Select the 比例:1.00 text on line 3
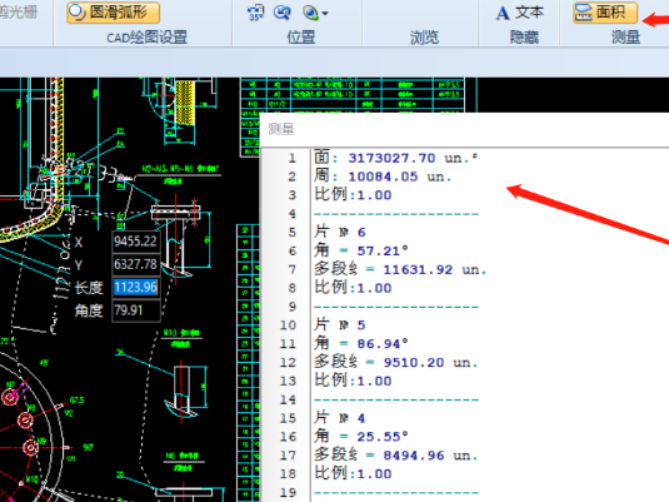Image resolution: width=669 pixels, height=502 pixels. [x=353, y=195]
